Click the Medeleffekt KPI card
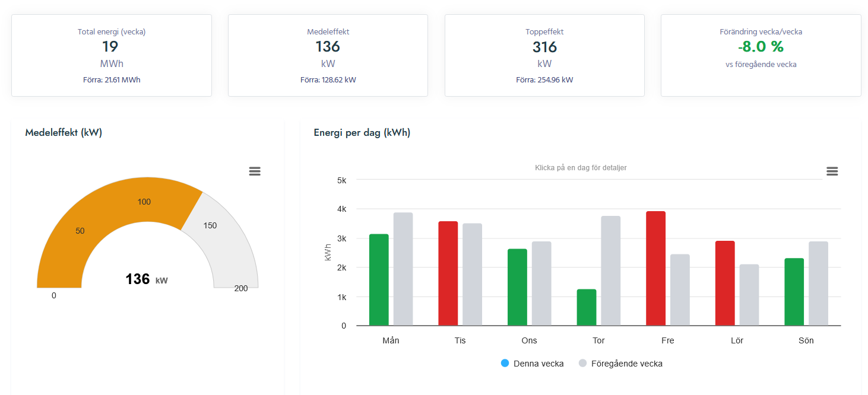 click(328, 55)
